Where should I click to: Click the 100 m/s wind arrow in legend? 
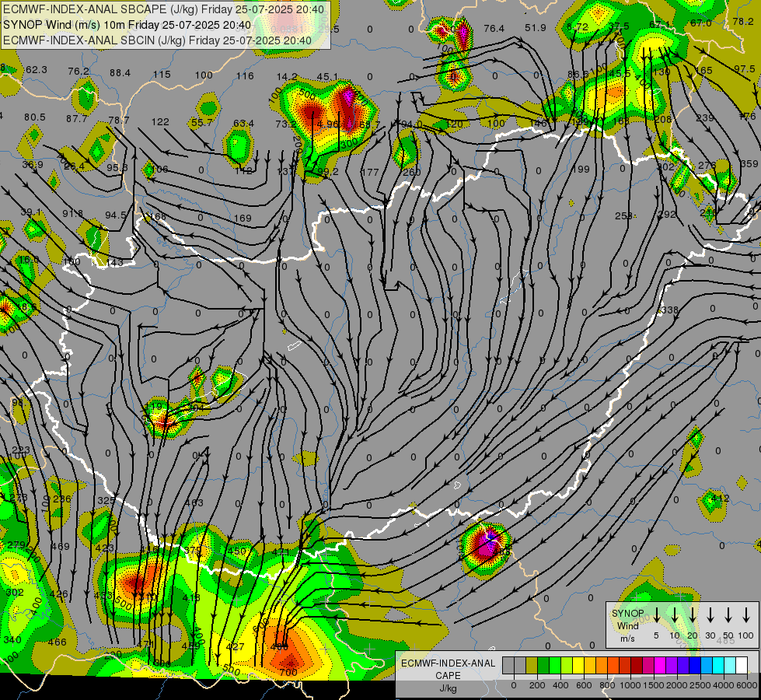click(x=746, y=615)
